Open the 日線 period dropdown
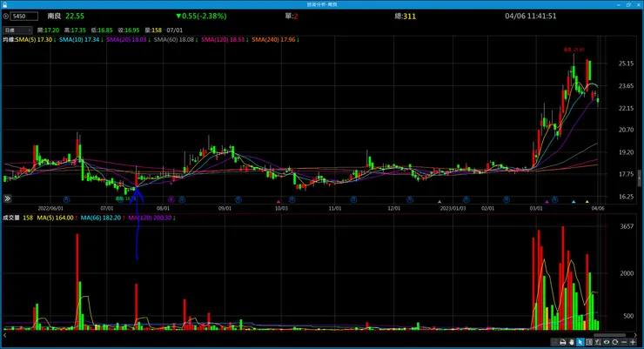The height and width of the screenshot is (349, 644). [17, 30]
